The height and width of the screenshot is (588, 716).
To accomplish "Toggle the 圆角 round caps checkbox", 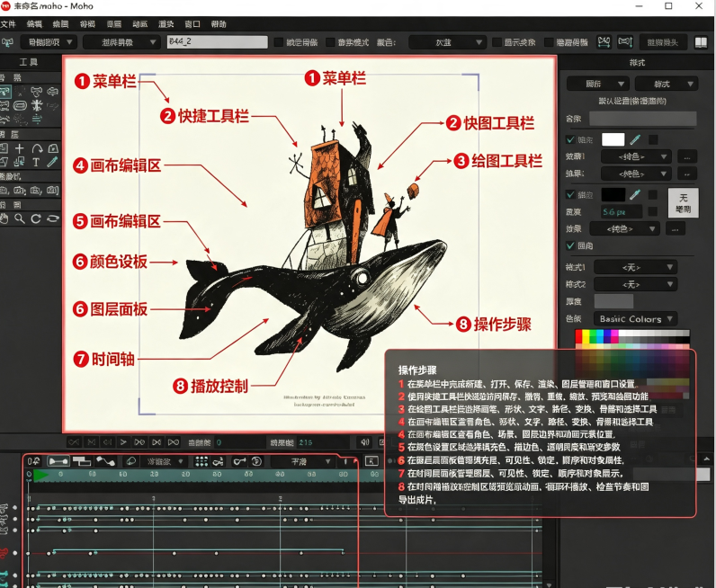I will coord(570,245).
